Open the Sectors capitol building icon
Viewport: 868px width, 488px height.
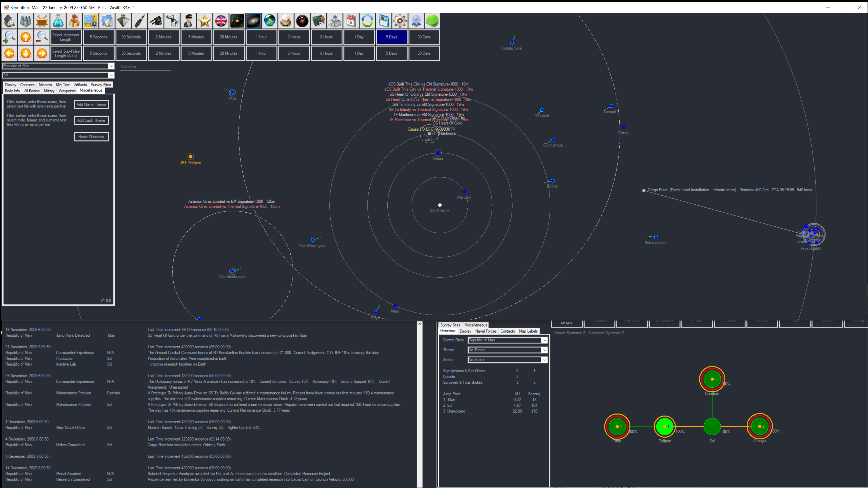(x=335, y=21)
